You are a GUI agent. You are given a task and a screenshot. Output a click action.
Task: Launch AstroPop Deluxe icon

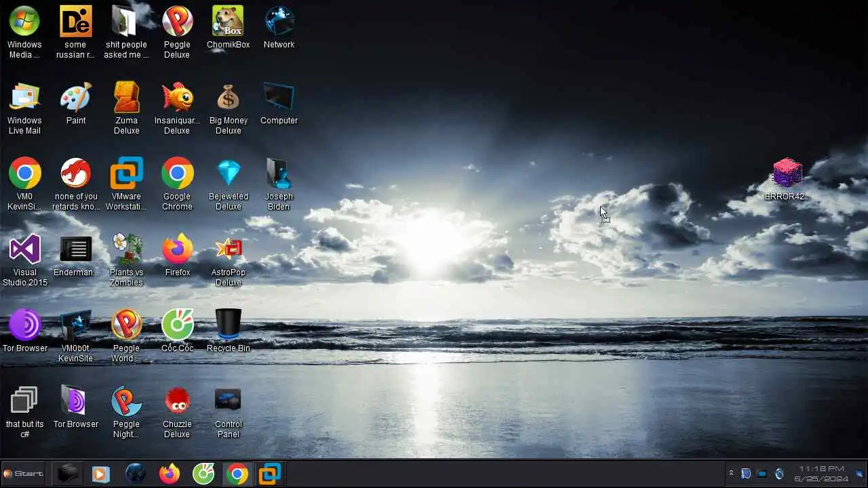pos(229,260)
